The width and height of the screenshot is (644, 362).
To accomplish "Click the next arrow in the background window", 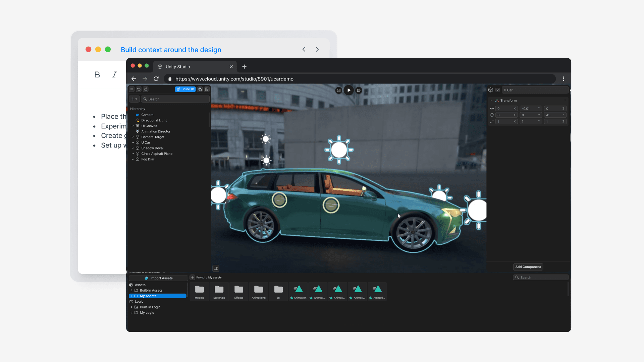I will coord(317,50).
